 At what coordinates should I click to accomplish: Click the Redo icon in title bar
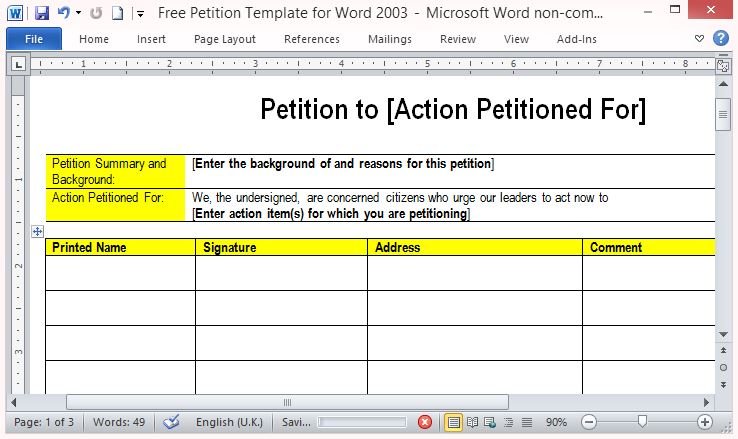(96, 14)
